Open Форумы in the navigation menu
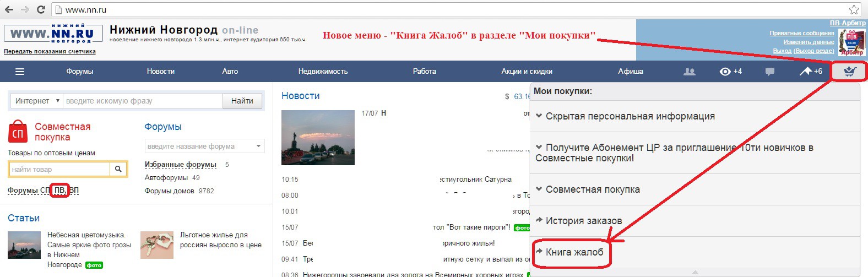868x277 pixels. point(80,72)
